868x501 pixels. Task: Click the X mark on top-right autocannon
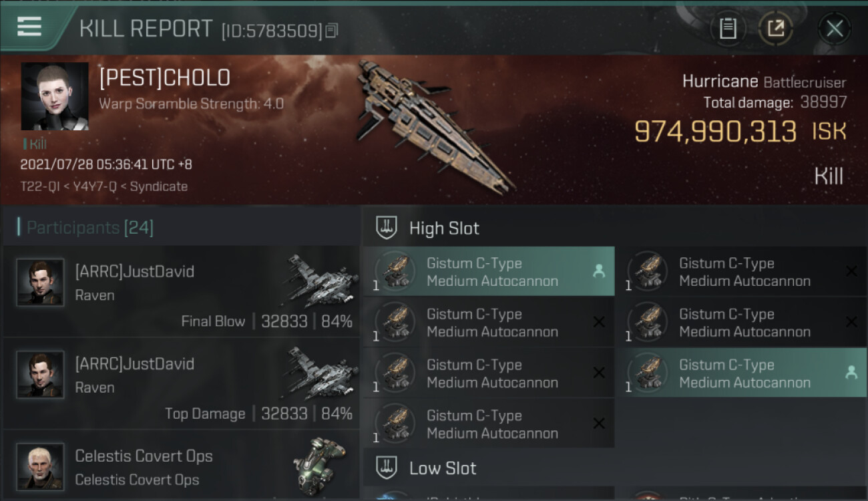click(851, 271)
